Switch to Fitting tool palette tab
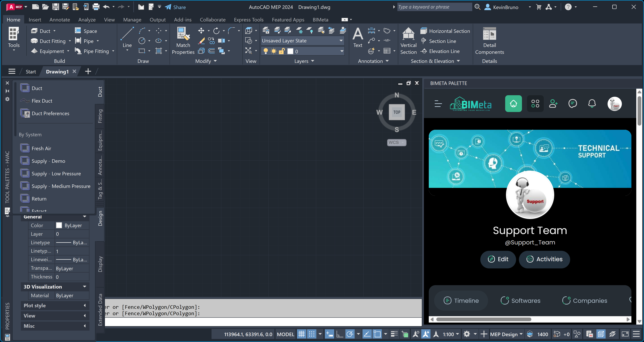The image size is (644, 342). [100, 116]
